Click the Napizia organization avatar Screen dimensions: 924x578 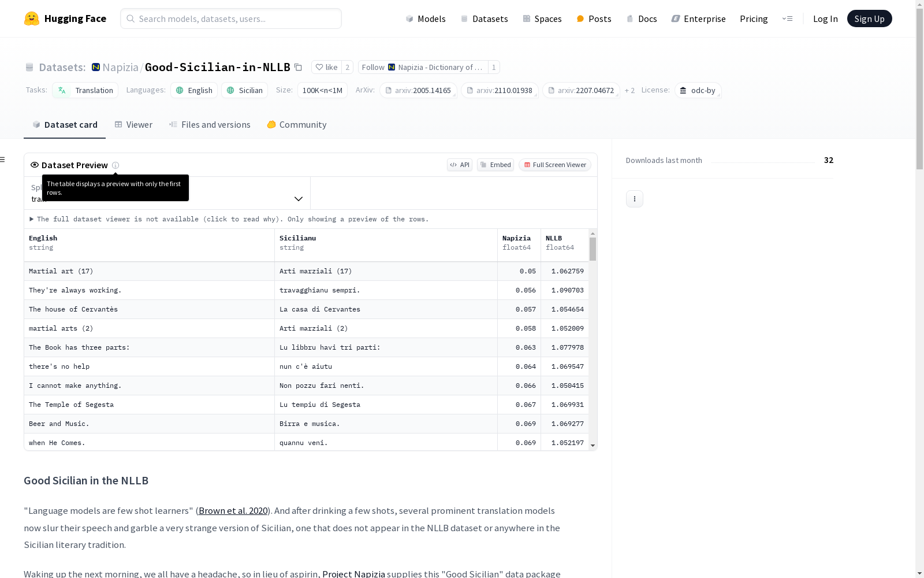coord(96,67)
